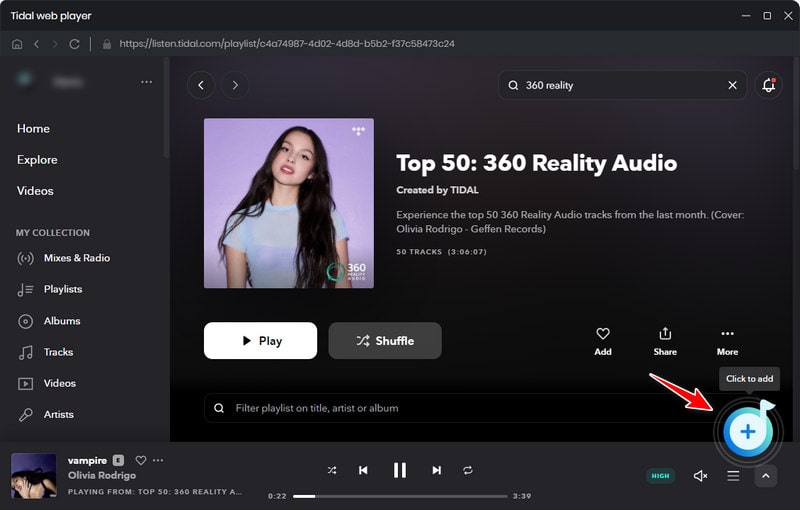Open Artists in My Collection
The width and height of the screenshot is (800, 510).
click(x=59, y=414)
